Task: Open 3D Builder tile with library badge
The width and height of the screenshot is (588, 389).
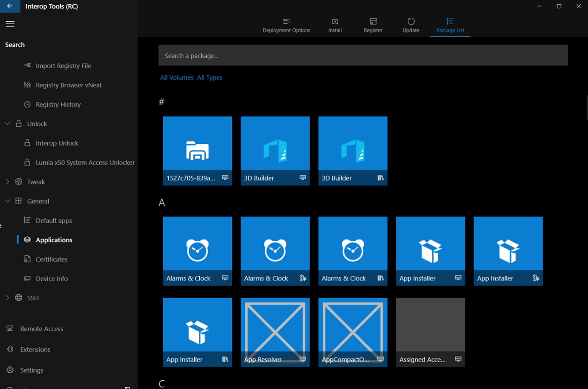Action: coord(353,151)
